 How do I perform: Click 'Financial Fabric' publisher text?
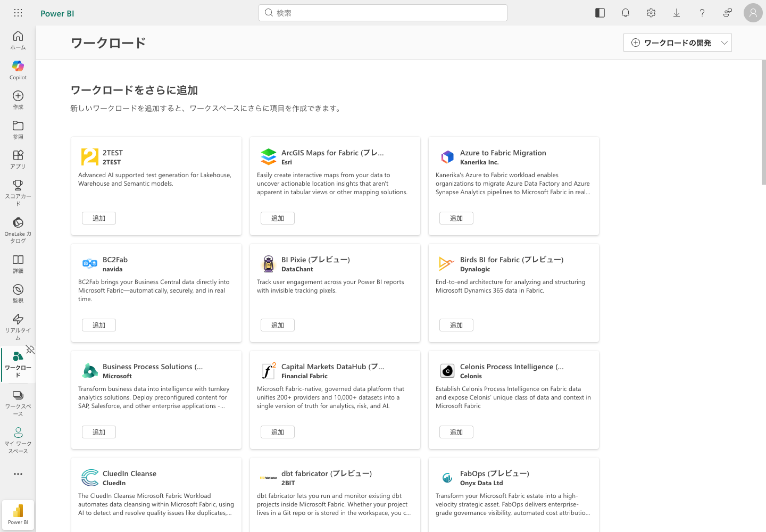[304, 376]
